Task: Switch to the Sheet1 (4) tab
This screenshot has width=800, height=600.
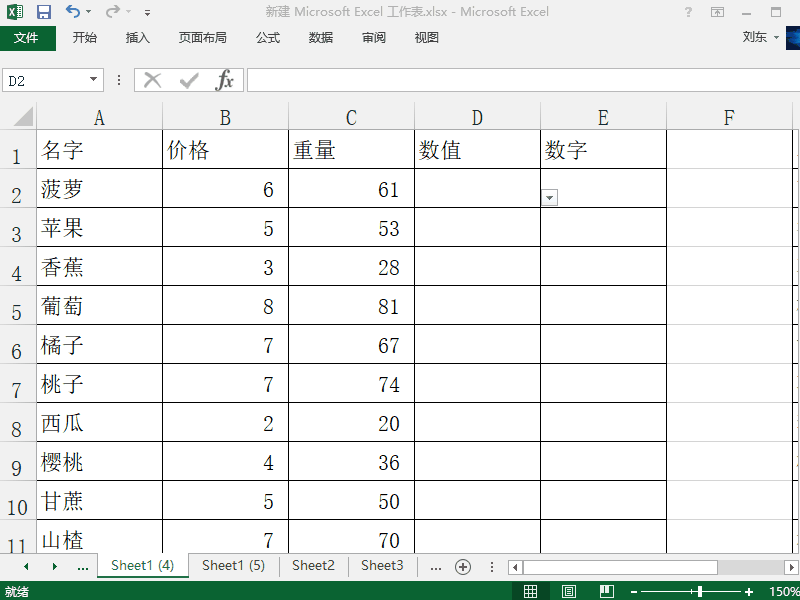Action: (142, 565)
